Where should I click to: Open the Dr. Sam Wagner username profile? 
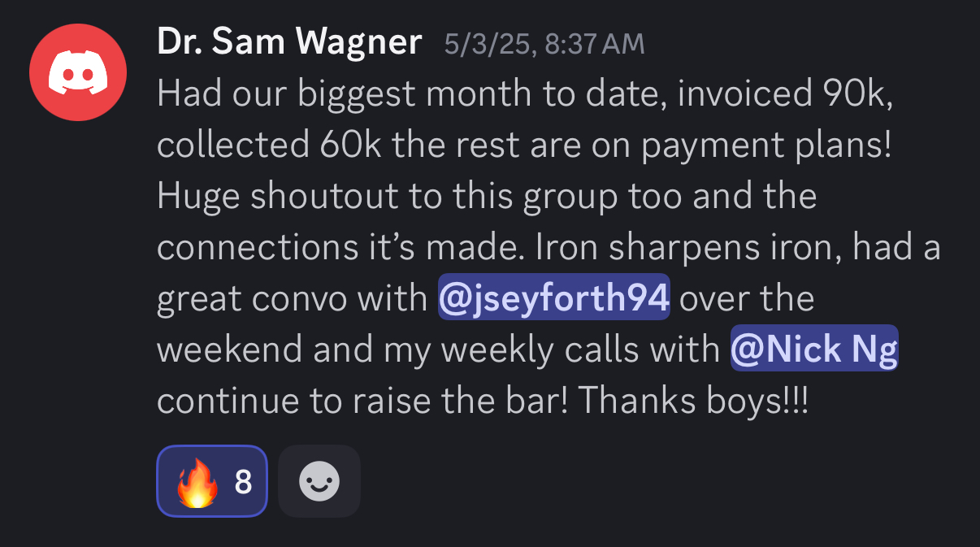(x=289, y=42)
